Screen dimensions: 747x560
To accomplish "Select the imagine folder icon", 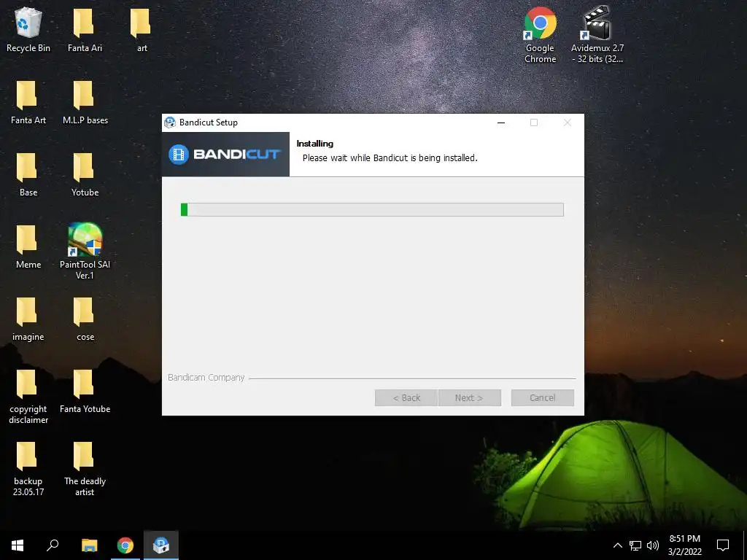I will [x=28, y=319].
